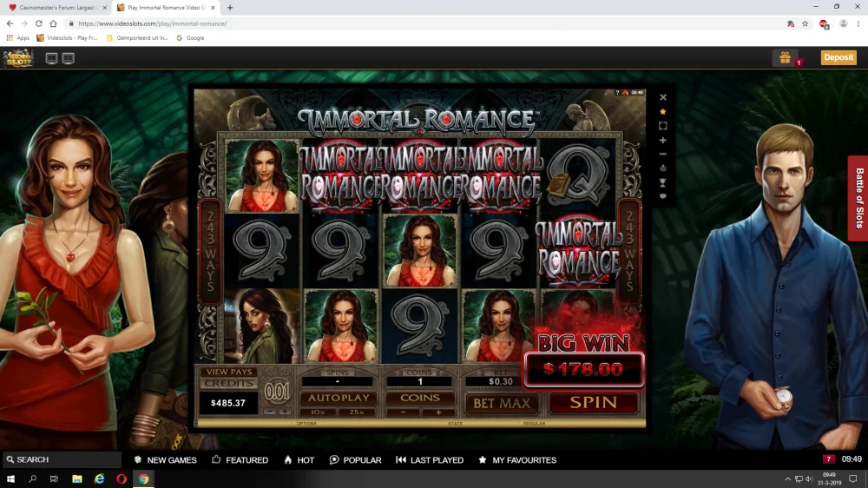868x488 pixels.
Task: Enlarge game window with plus icon
Action: 662,140
